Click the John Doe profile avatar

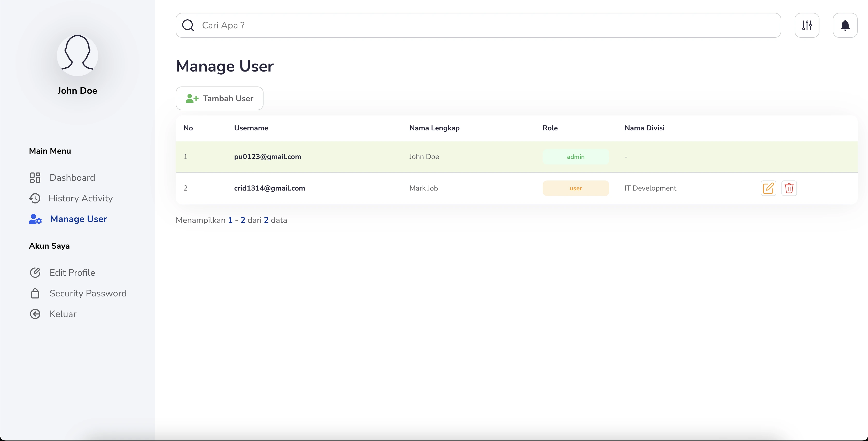point(77,55)
